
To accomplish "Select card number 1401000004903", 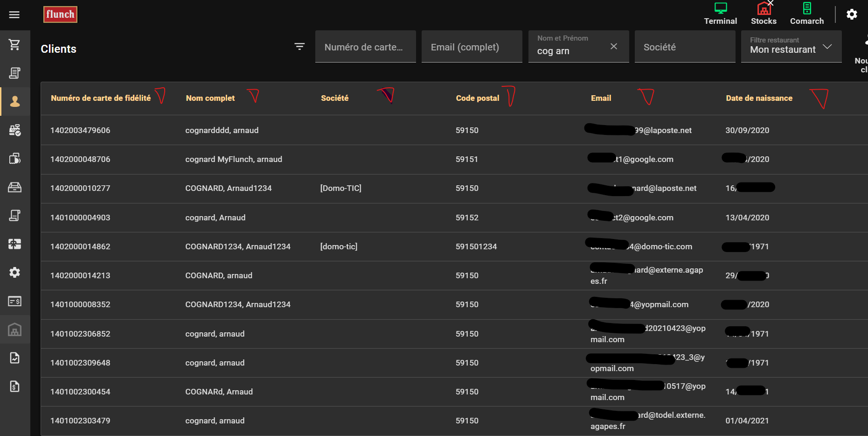I will pyautogui.click(x=80, y=218).
